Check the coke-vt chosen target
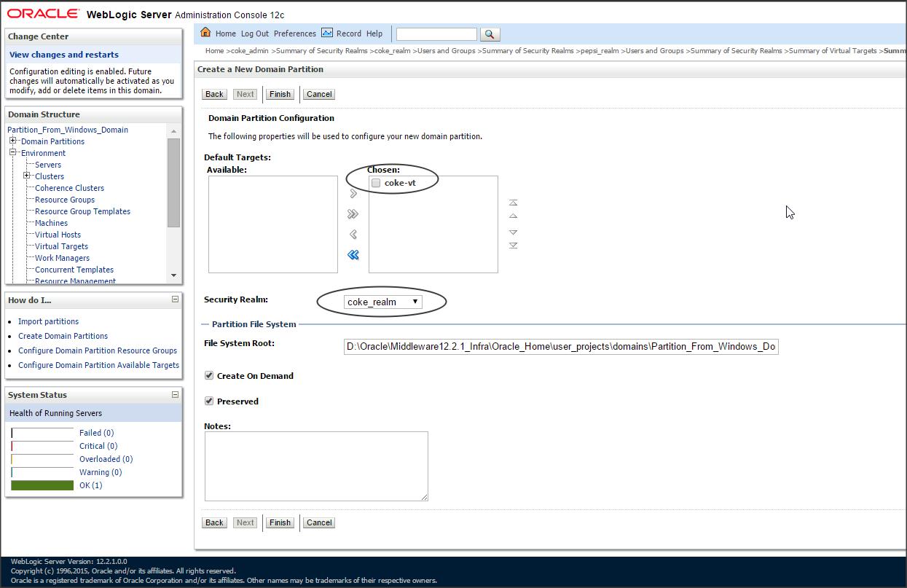Screen dimensions: 907x588 tap(376, 184)
